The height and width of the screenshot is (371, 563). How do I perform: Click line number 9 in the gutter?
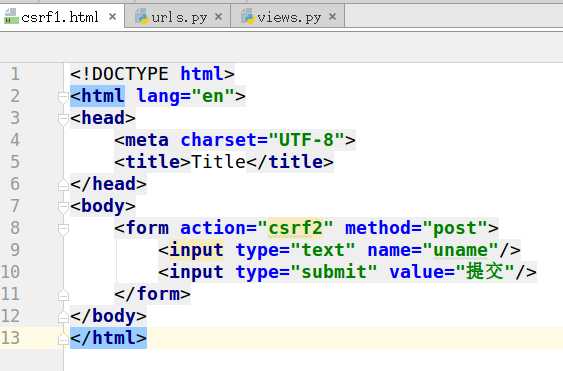[15, 250]
